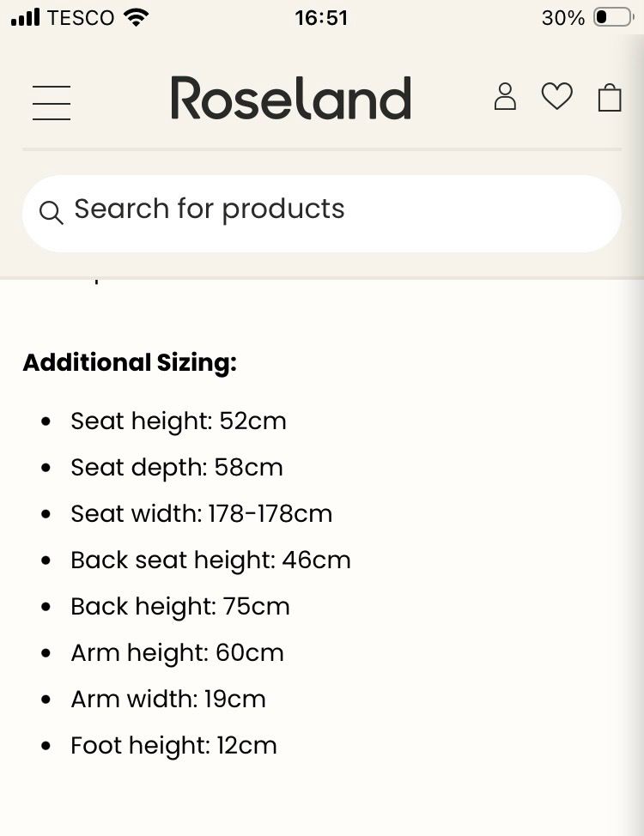
Task: Tap the Seat width: 178-178cm line
Action: click(201, 513)
